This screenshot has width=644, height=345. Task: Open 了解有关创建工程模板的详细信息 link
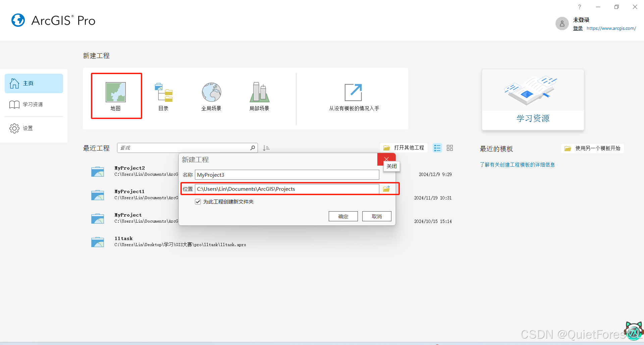[517, 165]
